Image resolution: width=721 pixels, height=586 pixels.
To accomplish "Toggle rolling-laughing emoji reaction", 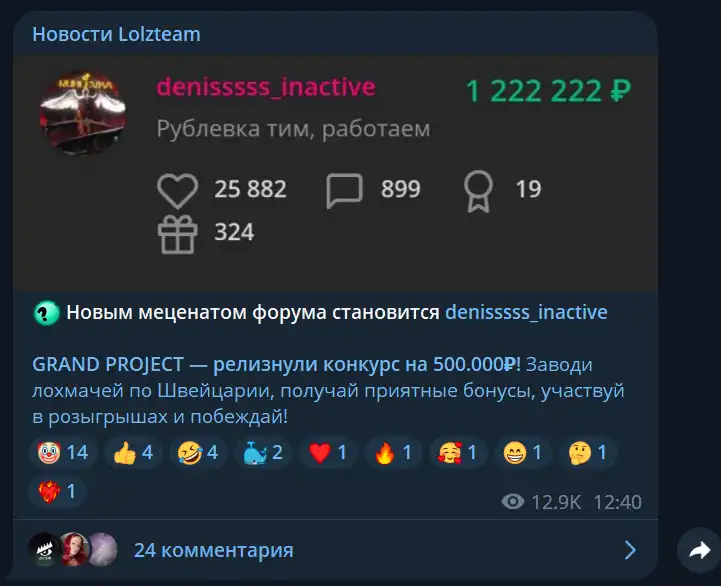I will tap(198, 453).
